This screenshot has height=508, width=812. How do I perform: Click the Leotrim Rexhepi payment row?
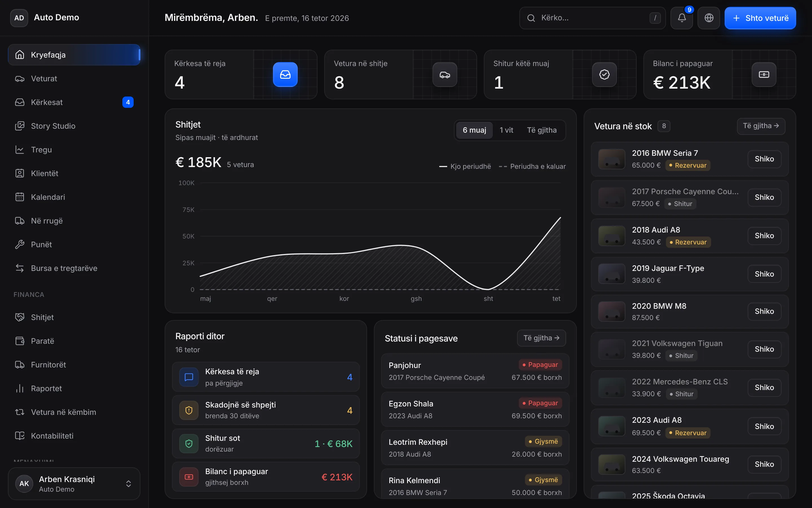(x=475, y=448)
